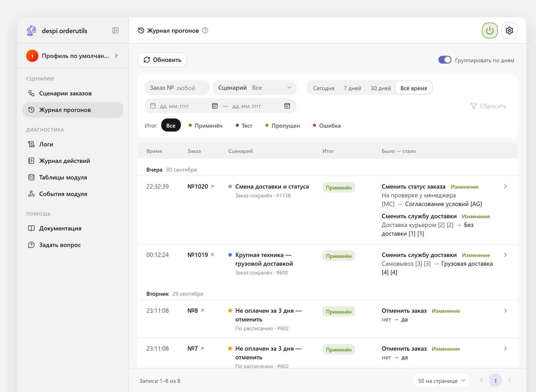The height and width of the screenshot is (392, 536).
Task: Open the 50 на странице dropdown
Action: [x=442, y=381]
